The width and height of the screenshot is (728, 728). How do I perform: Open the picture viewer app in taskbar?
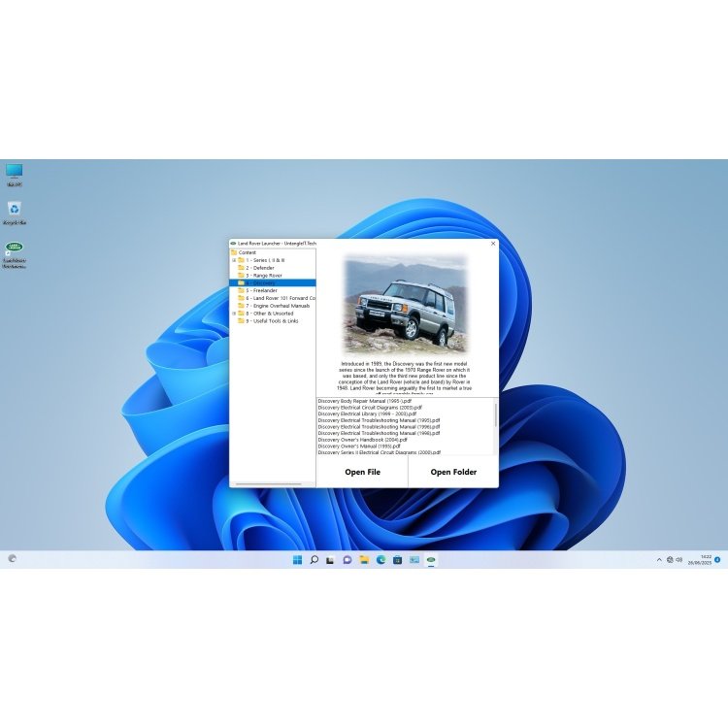click(414, 559)
